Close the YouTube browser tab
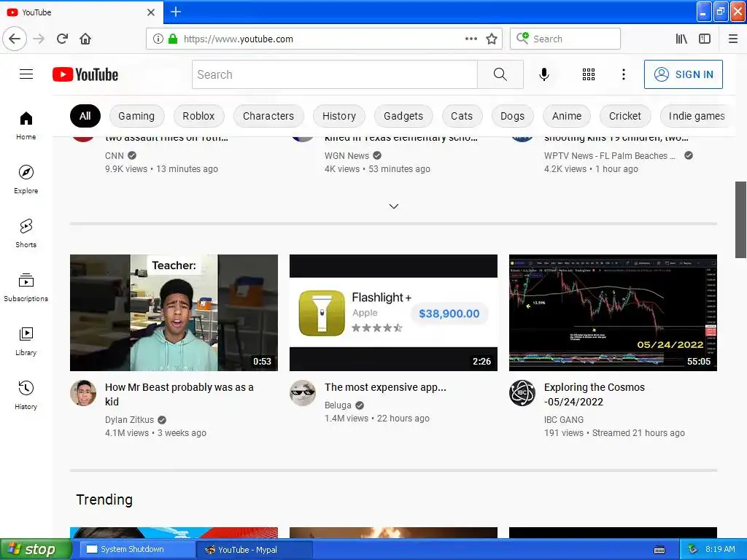 tap(151, 12)
